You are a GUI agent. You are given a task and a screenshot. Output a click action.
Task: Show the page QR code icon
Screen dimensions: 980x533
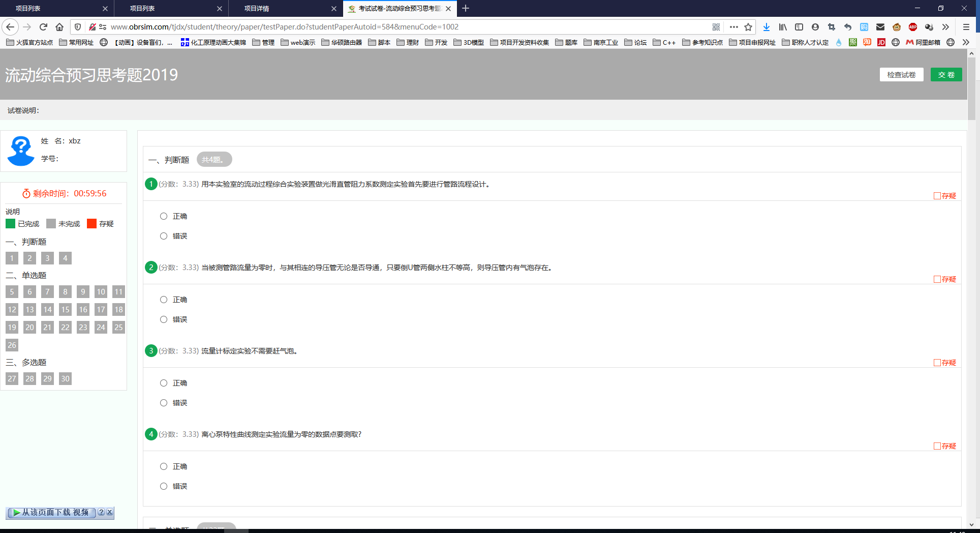coord(716,27)
